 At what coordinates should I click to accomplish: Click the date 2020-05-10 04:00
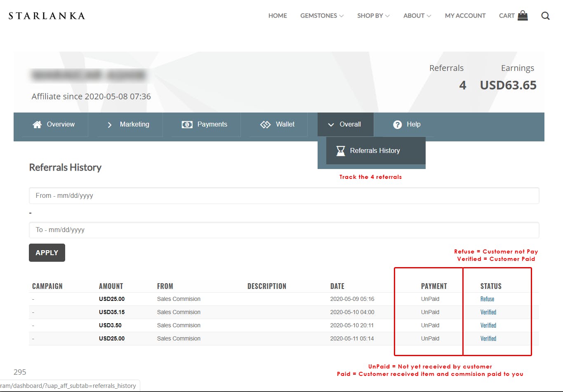(x=352, y=312)
